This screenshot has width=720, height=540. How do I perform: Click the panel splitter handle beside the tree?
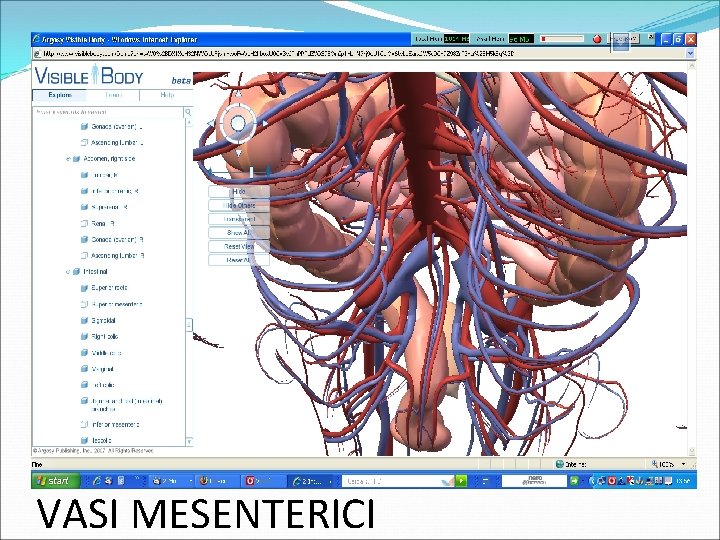click(x=189, y=325)
